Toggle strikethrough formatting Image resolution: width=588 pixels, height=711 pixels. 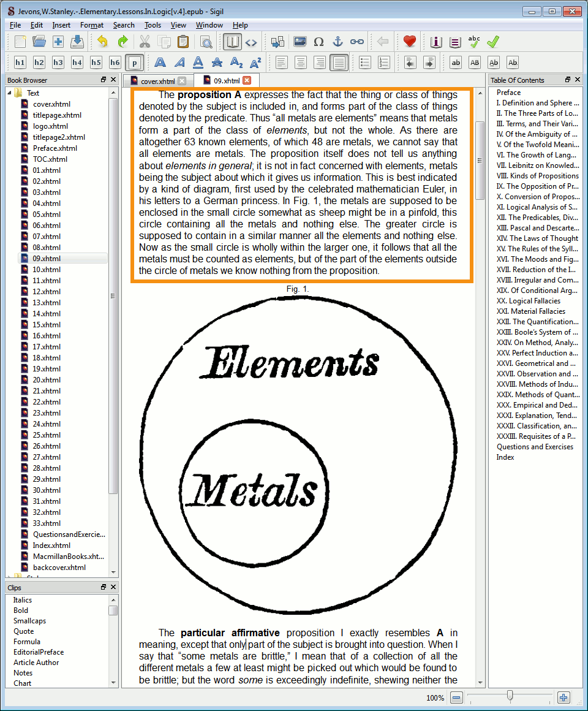click(217, 63)
